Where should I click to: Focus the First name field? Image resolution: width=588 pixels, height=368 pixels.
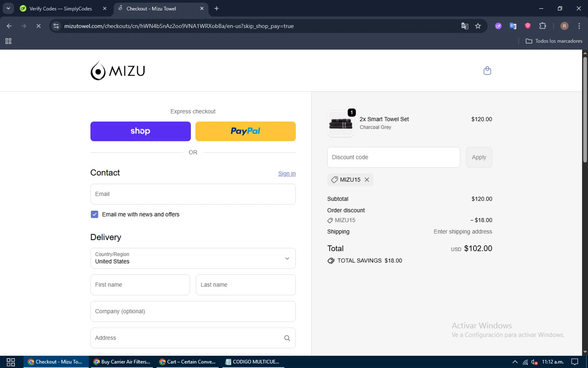coord(140,285)
